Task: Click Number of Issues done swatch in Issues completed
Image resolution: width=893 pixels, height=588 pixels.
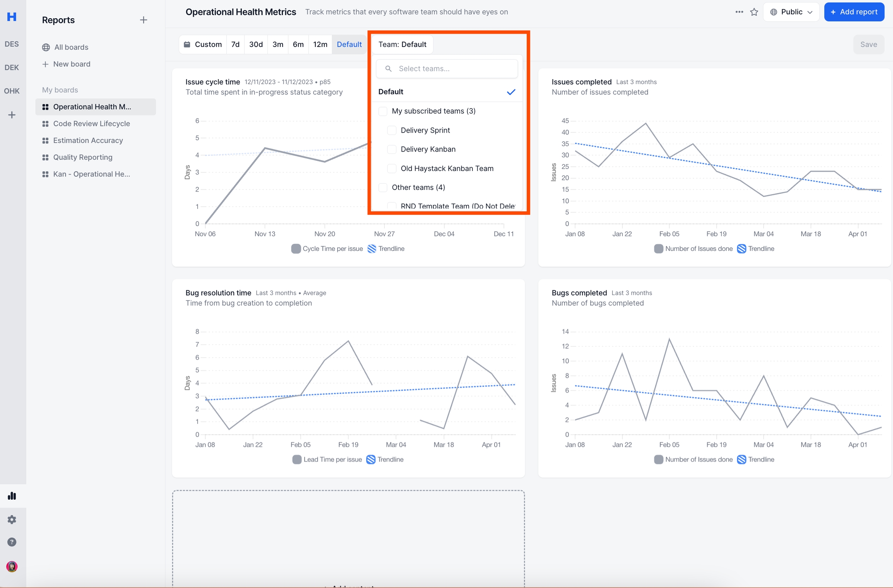Action: (x=658, y=249)
